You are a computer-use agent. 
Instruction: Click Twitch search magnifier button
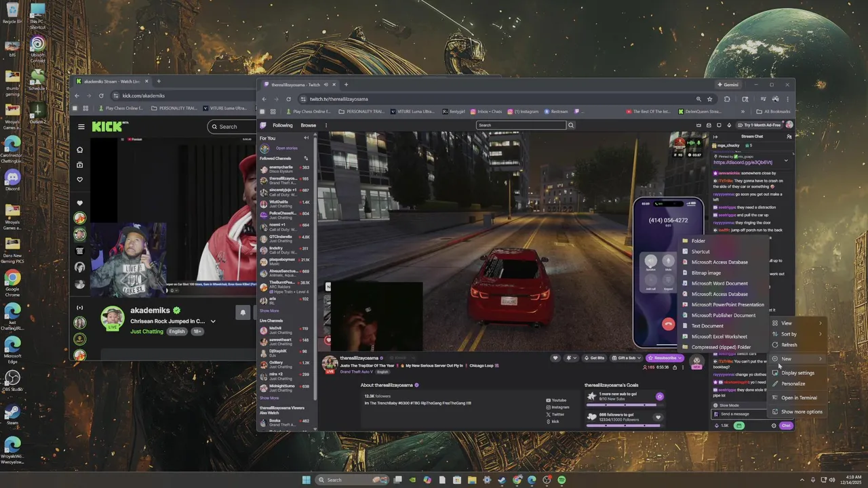point(571,125)
